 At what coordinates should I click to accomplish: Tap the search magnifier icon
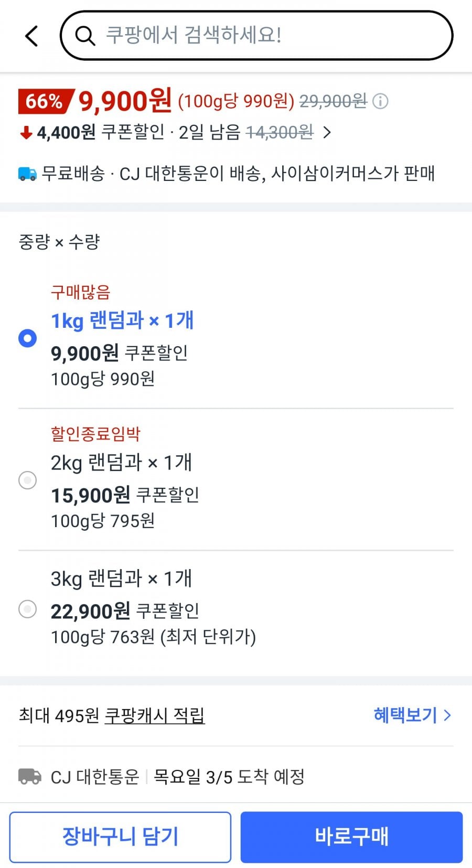point(85,36)
